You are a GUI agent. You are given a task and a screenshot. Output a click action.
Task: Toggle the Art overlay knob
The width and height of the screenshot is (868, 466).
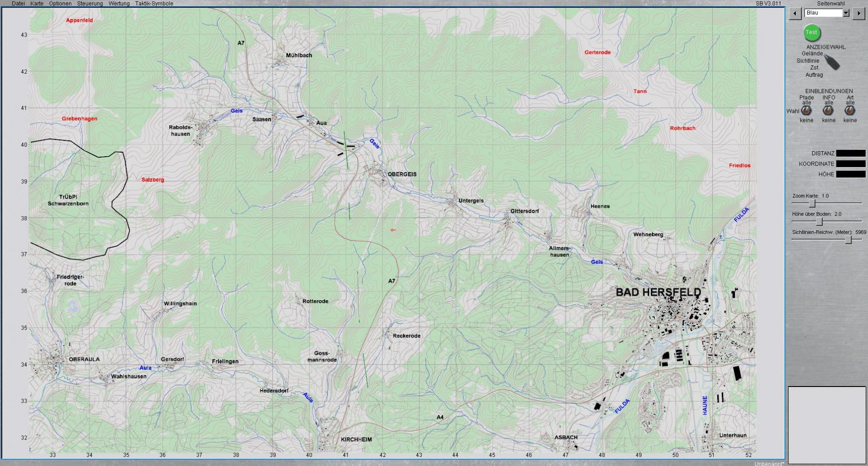click(x=850, y=111)
